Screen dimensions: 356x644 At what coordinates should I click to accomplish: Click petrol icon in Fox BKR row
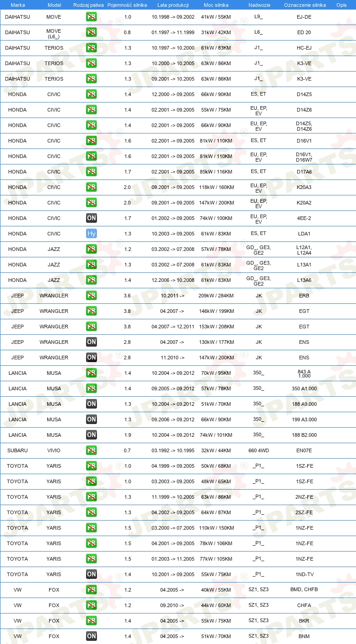tap(92, 621)
